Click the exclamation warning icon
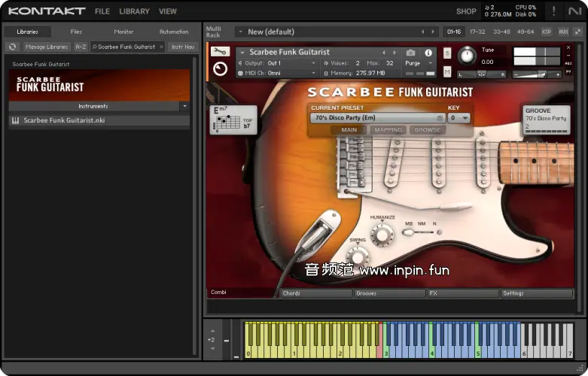588x376 pixels. click(553, 11)
